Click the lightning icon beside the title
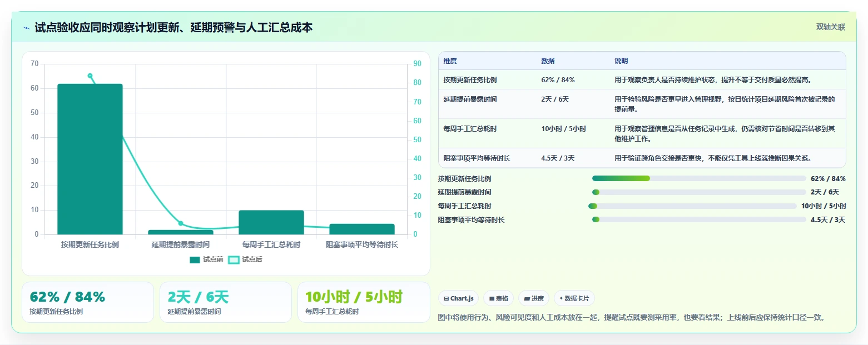 [x=27, y=28]
